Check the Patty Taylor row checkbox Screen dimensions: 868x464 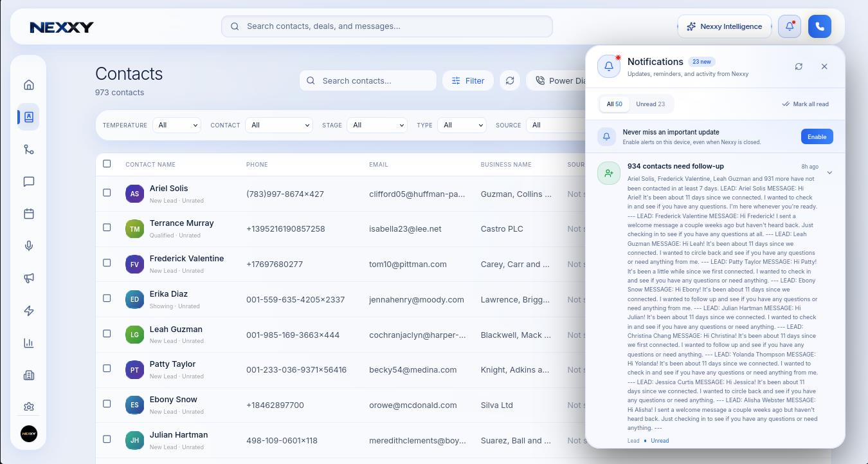coord(107,368)
